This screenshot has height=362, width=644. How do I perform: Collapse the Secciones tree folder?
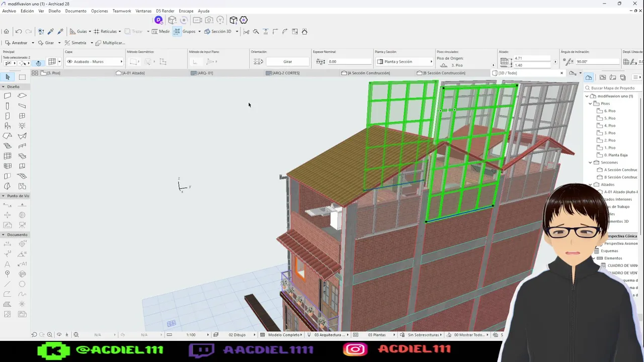point(591,162)
